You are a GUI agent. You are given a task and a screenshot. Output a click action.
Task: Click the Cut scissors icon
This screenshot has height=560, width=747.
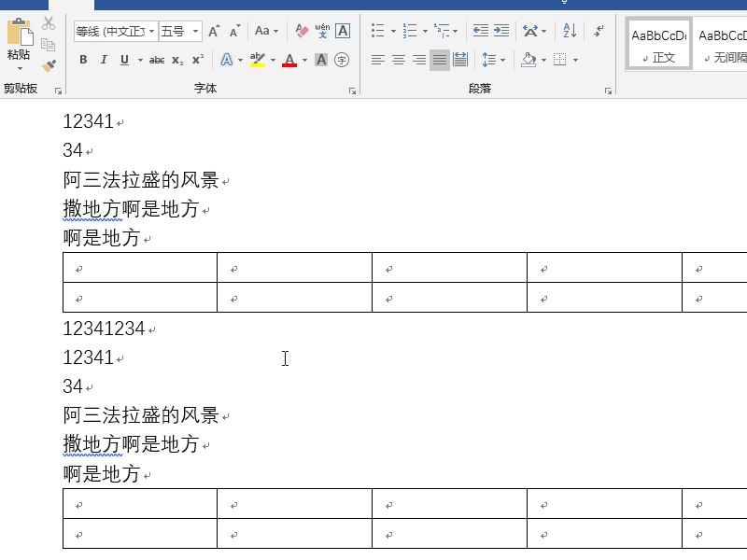[x=49, y=23]
